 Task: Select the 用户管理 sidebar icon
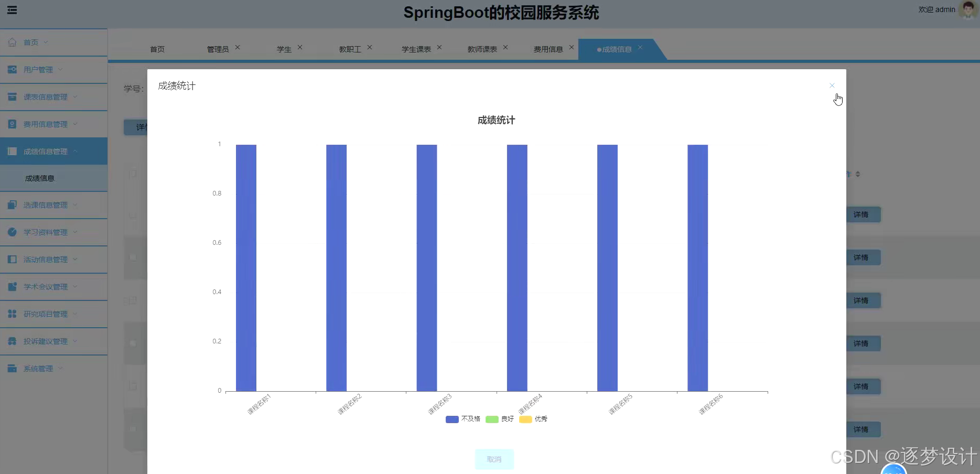12,69
